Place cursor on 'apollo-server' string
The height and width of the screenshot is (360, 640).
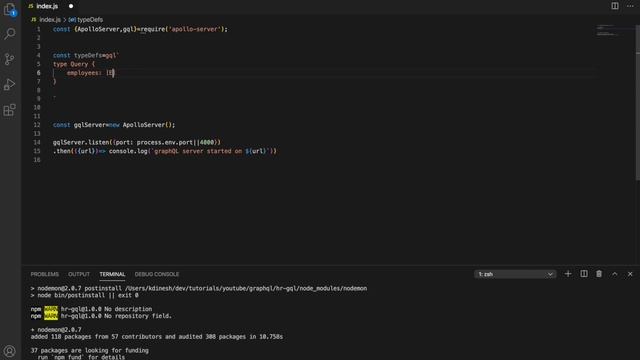[x=196, y=29]
